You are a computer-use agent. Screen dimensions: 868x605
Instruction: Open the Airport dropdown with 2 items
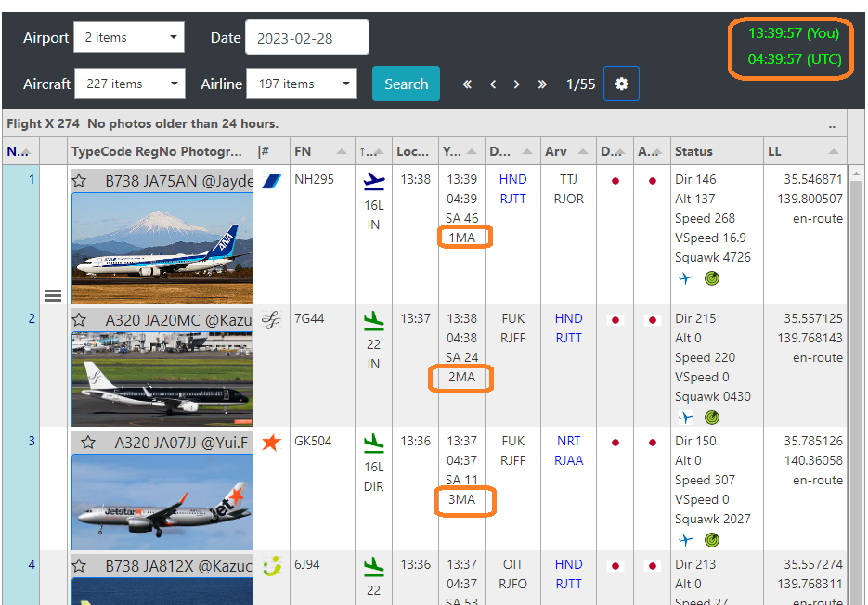click(x=129, y=37)
